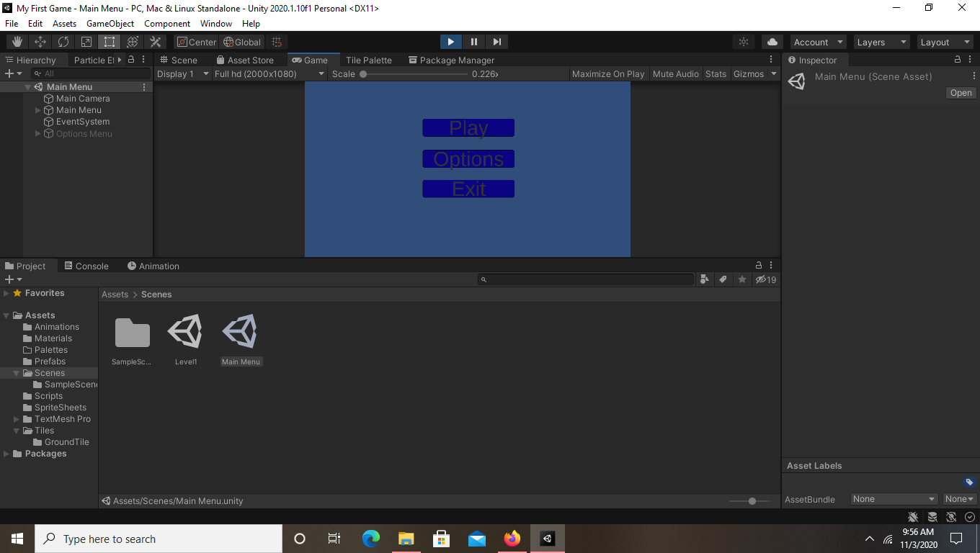Switch to the Tile Palette tab
Image resolution: width=980 pixels, height=553 pixels.
tap(368, 60)
